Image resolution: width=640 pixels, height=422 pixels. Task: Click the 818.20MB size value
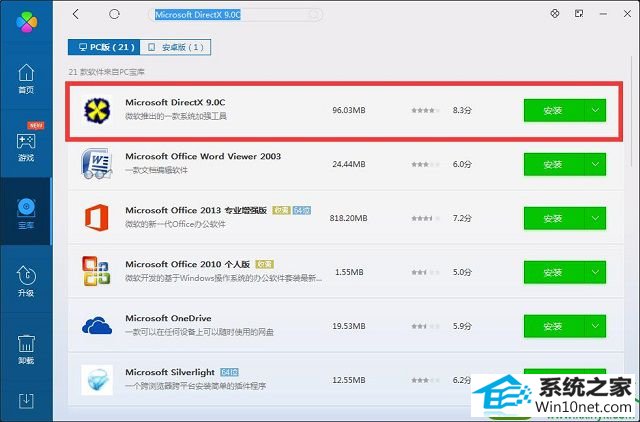(349, 218)
